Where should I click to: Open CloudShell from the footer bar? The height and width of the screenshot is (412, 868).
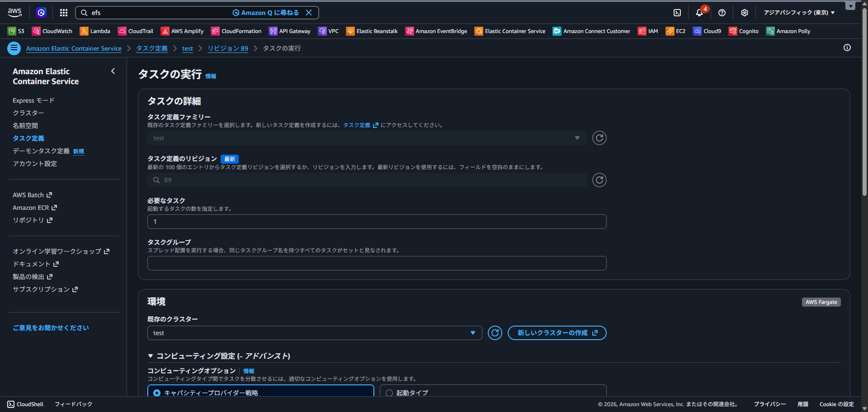coord(25,404)
